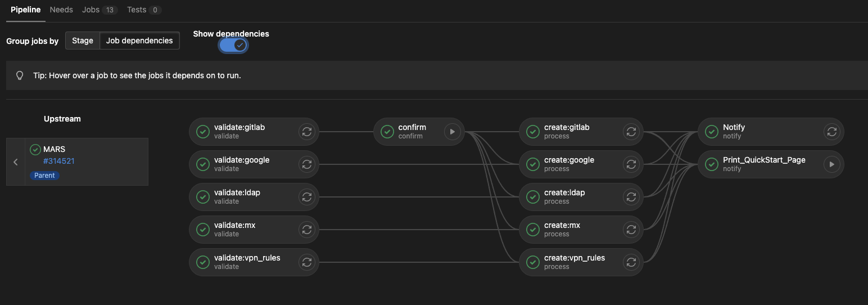Retry the validate:google job
The height and width of the screenshot is (305, 868).
click(x=306, y=164)
